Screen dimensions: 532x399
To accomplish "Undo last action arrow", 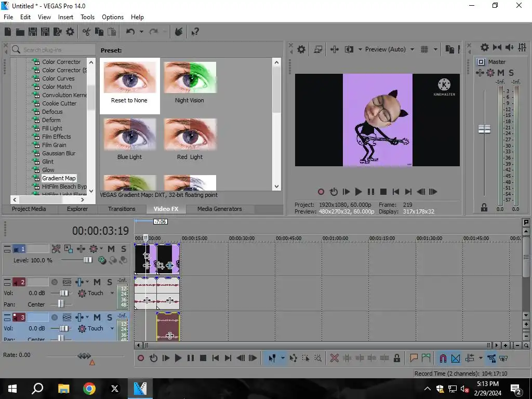I will pyautogui.click(x=130, y=32).
